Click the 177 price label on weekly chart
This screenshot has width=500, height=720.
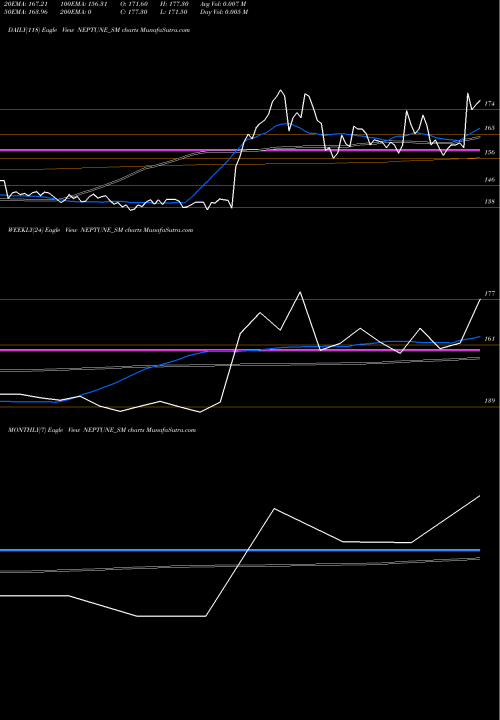(490, 293)
